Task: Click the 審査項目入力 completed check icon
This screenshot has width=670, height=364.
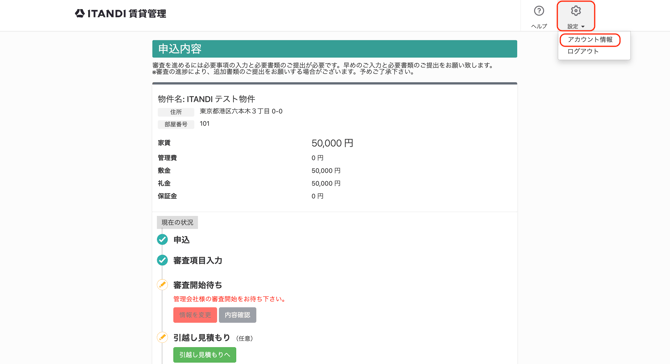Action: point(162,260)
